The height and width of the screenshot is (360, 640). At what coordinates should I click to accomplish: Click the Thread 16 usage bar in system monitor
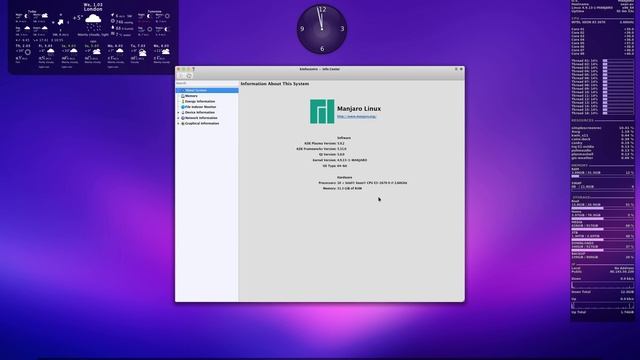[x=618, y=113]
